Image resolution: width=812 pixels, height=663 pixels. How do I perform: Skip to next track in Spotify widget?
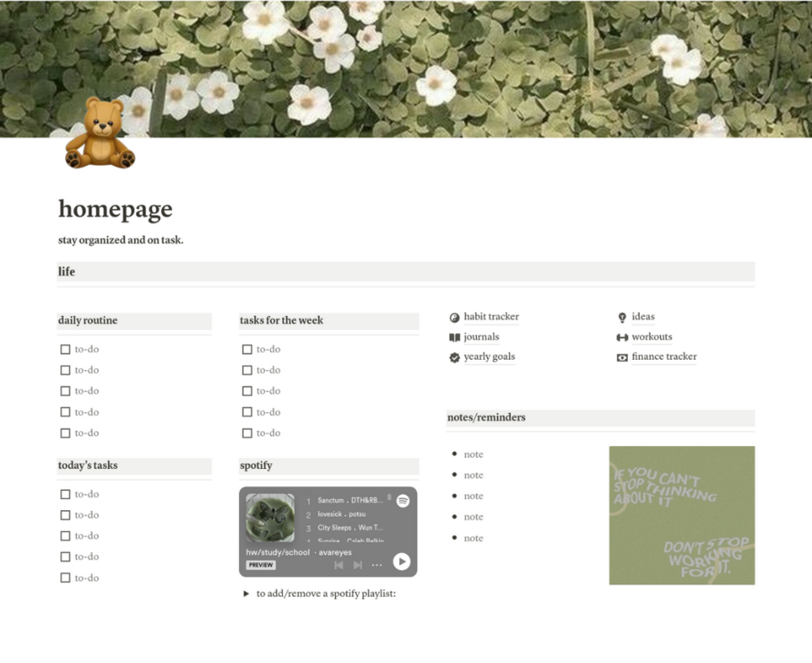[357, 565]
